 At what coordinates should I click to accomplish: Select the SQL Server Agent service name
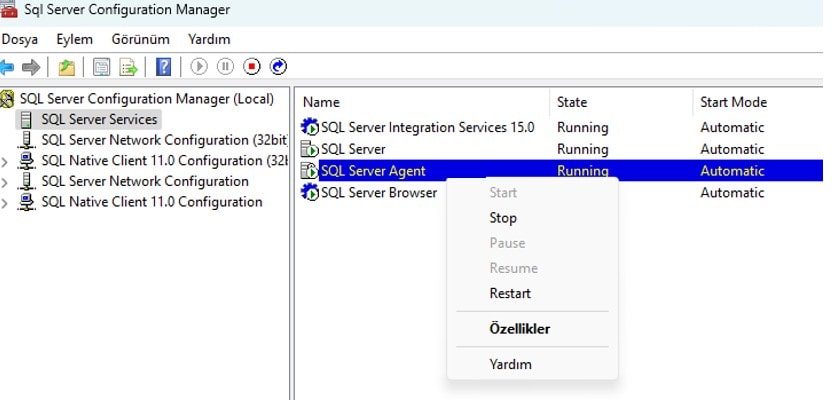tap(373, 171)
